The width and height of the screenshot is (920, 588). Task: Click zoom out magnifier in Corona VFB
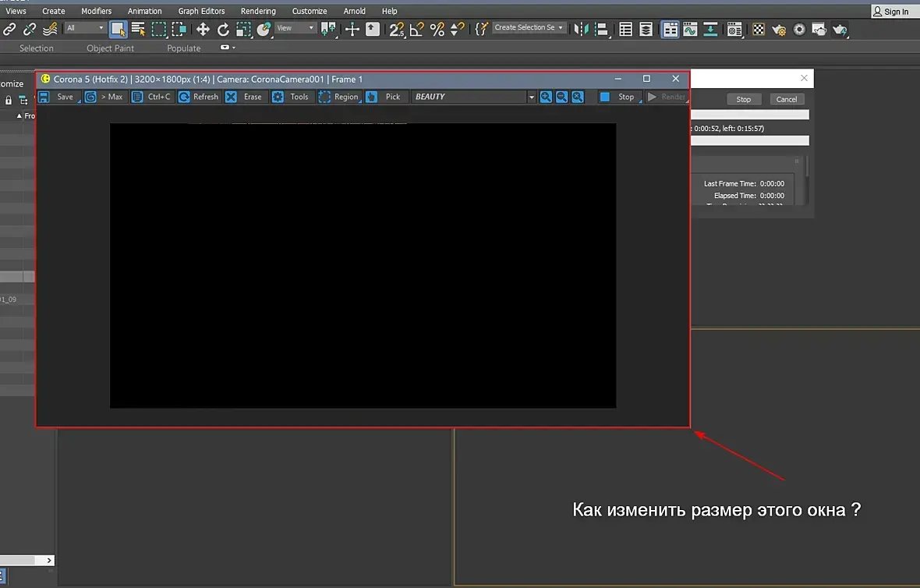click(x=561, y=97)
